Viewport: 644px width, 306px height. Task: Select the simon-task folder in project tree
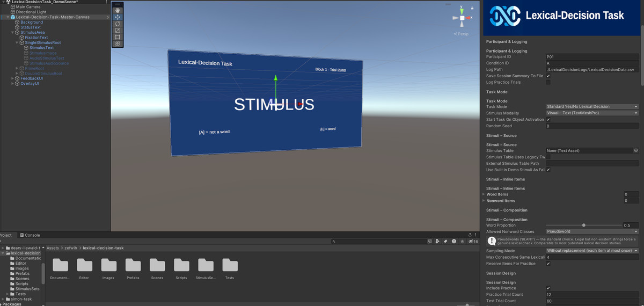pyautogui.click(x=21, y=299)
